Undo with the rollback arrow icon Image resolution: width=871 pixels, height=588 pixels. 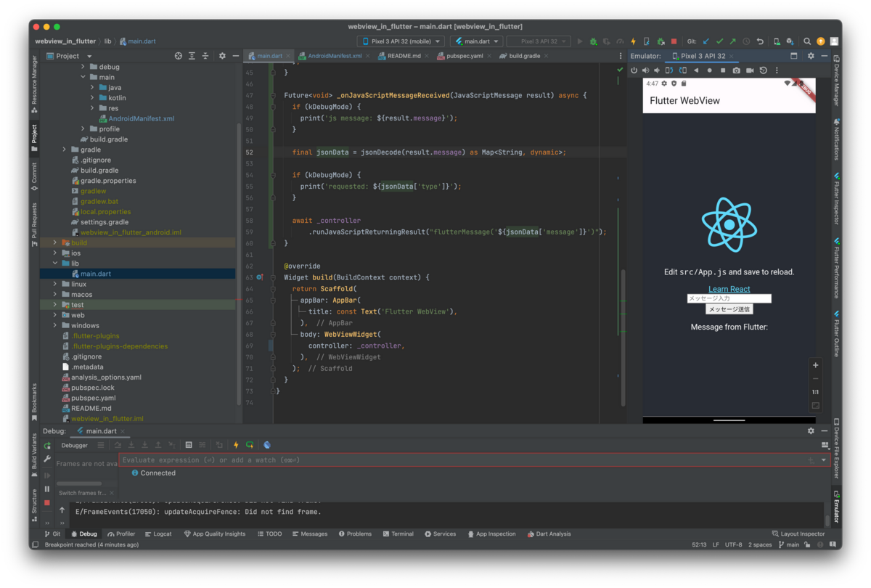(x=760, y=41)
